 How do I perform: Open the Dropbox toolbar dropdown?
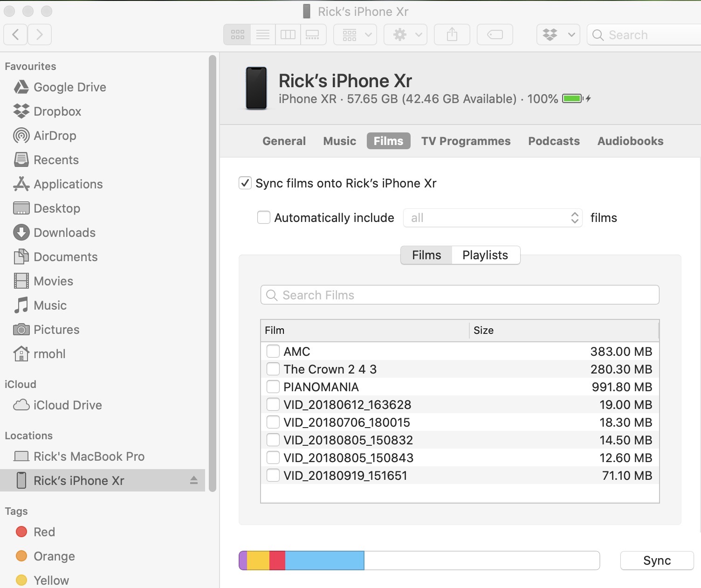pos(558,35)
